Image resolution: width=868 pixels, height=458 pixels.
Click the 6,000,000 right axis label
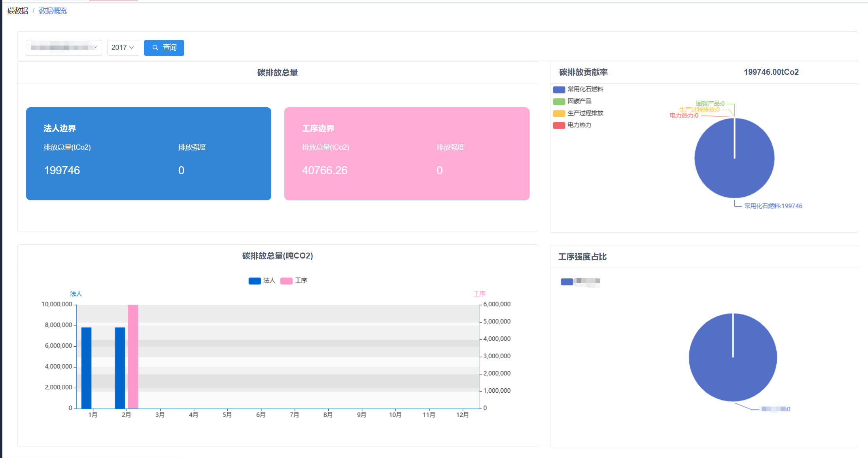coord(497,304)
